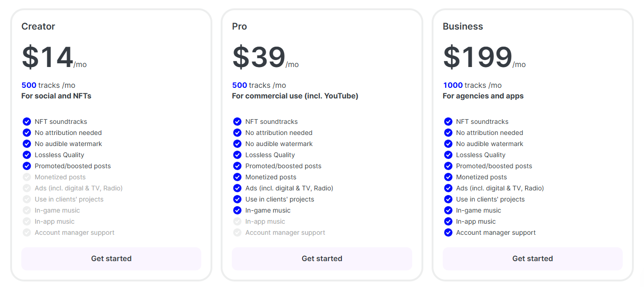
Task: Select the Creator plan title
Action: 38,26
